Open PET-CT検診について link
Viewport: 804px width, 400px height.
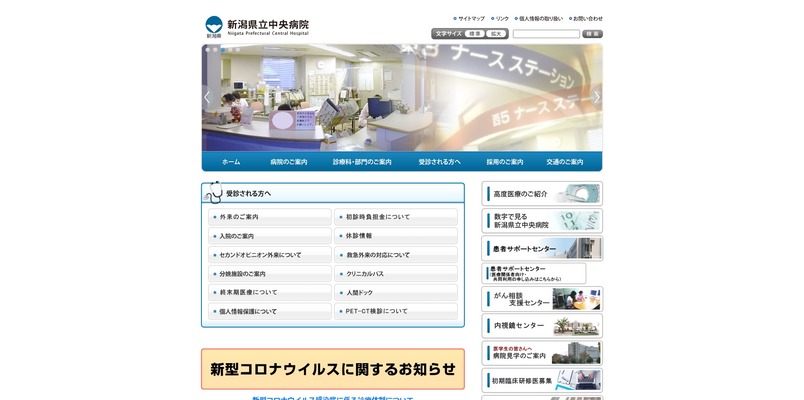tap(396, 311)
